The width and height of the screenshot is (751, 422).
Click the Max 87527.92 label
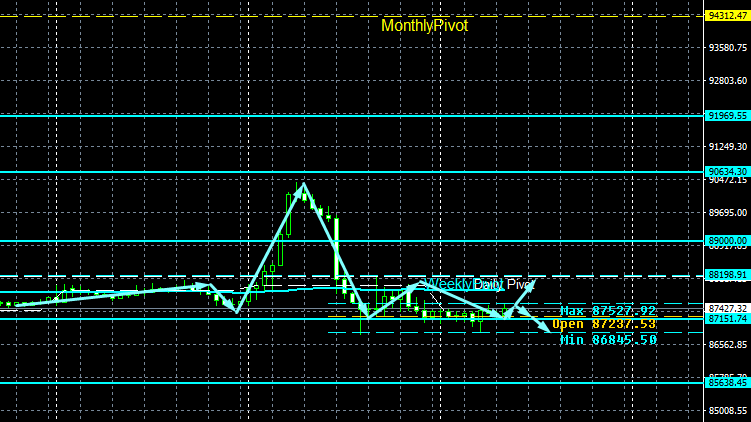(608, 311)
